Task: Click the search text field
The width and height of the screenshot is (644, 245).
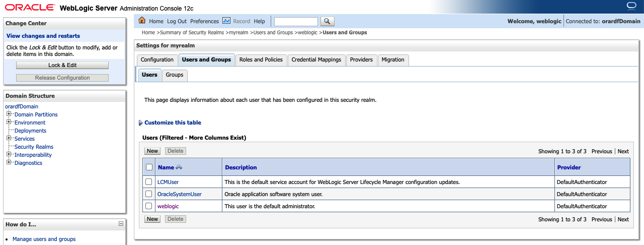Action: tap(296, 21)
